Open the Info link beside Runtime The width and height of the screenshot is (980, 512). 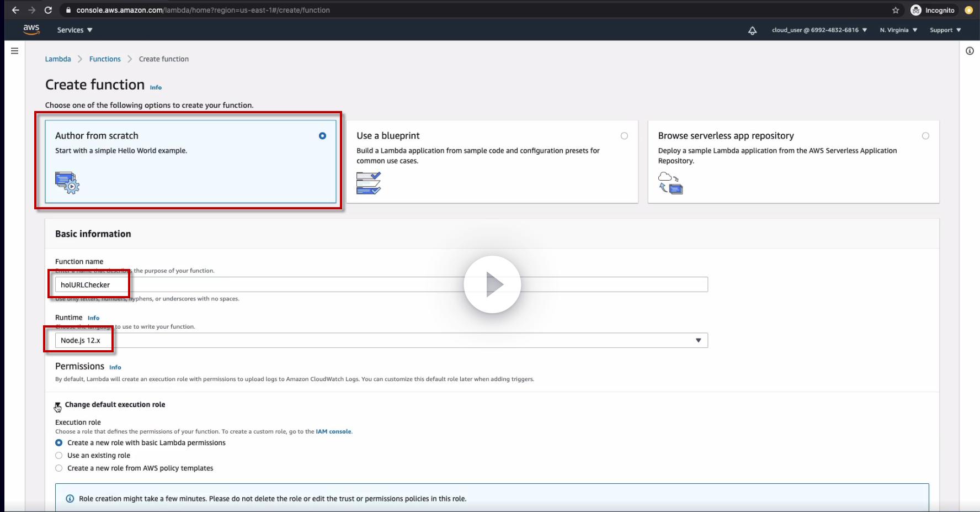click(x=94, y=318)
